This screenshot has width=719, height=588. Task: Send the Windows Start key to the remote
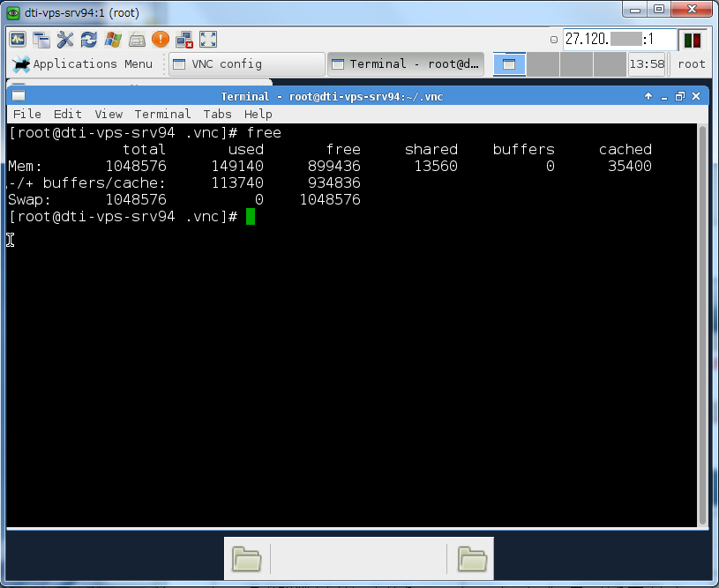click(x=113, y=39)
